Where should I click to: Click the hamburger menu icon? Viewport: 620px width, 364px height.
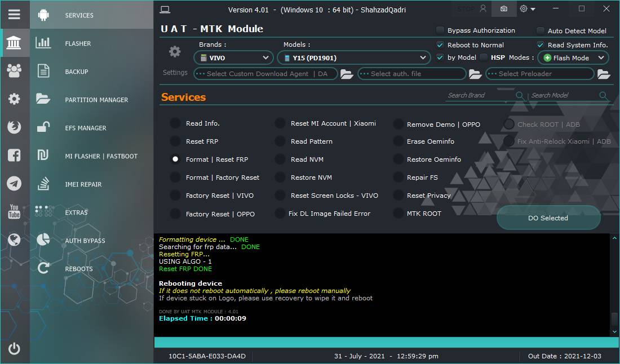(x=14, y=15)
